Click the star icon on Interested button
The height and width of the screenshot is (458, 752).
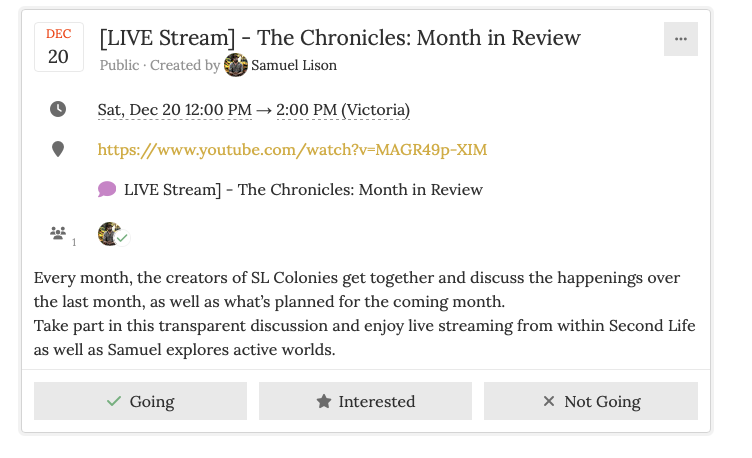pyautogui.click(x=324, y=401)
